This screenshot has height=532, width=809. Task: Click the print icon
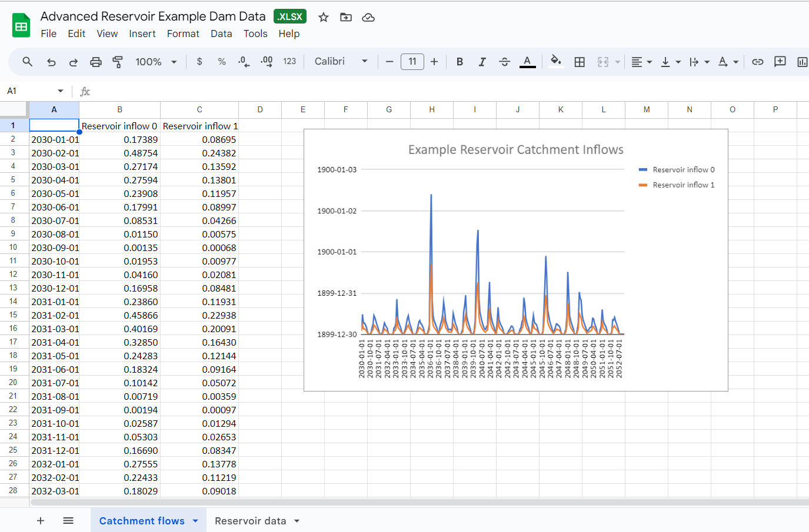point(96,62)
